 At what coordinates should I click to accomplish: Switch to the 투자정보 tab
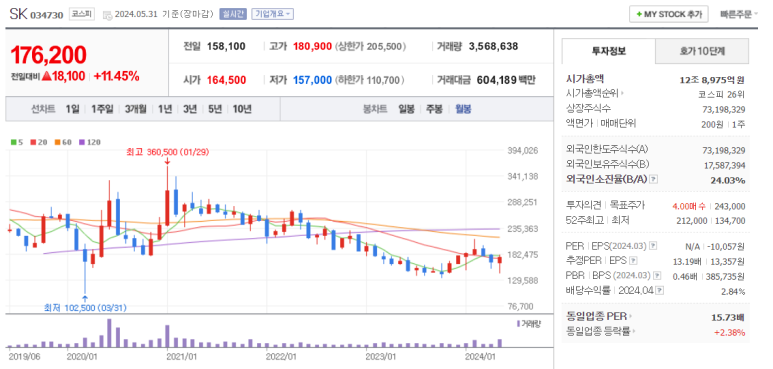pyautogui.click(x=609, y=51)
